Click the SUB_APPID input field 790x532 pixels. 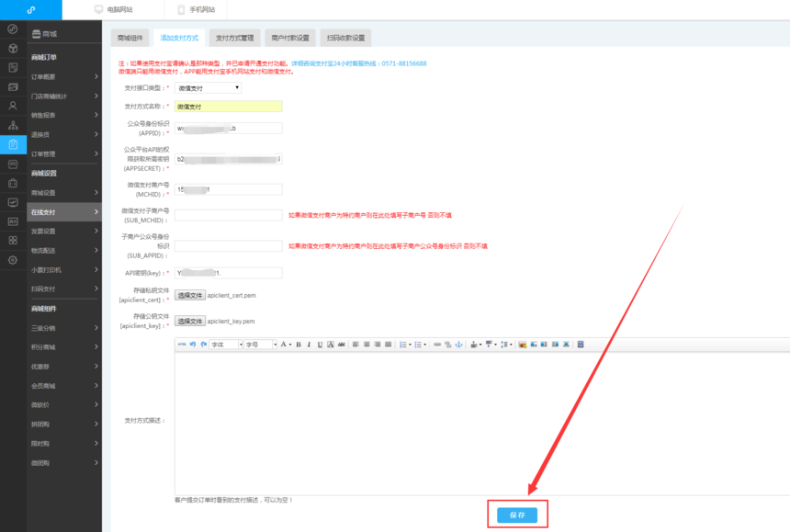pyautogui.click(x=228, y=246)
